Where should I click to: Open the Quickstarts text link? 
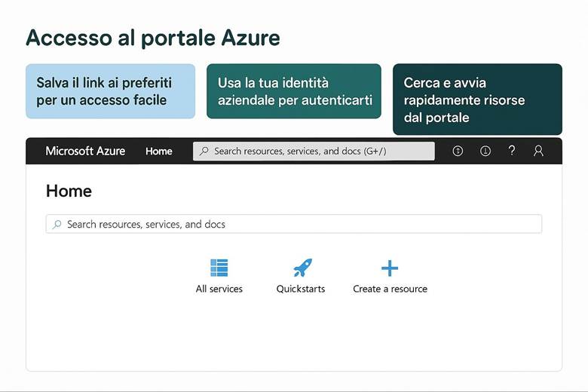[x=301, y=289]
